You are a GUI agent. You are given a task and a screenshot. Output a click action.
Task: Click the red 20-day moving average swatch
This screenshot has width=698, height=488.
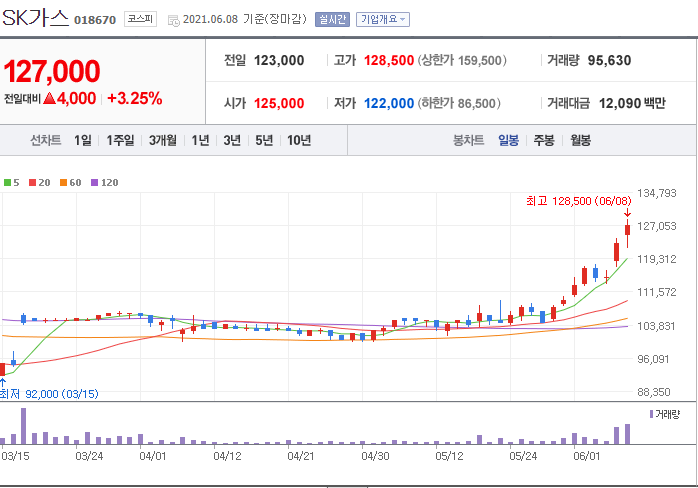pos(32,183)
